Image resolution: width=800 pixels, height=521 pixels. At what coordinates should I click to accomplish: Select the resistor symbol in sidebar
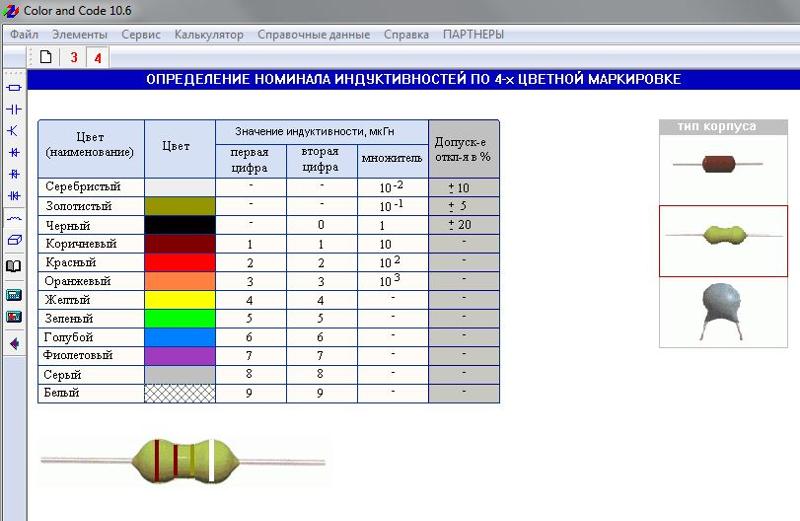(14, 88)
